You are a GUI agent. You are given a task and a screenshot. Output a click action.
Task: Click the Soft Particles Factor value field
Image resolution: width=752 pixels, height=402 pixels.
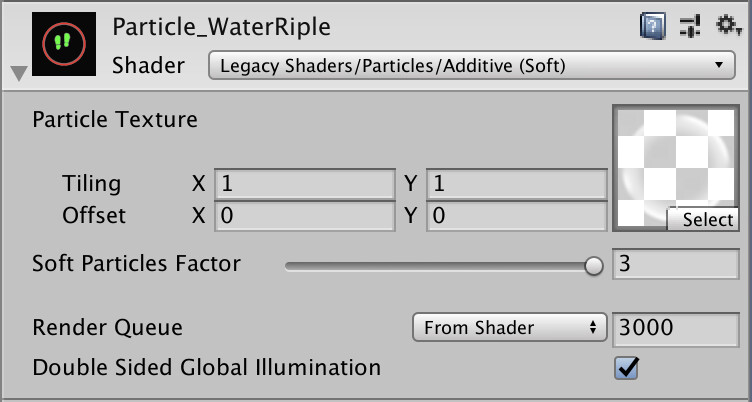[x=676, y=264]
